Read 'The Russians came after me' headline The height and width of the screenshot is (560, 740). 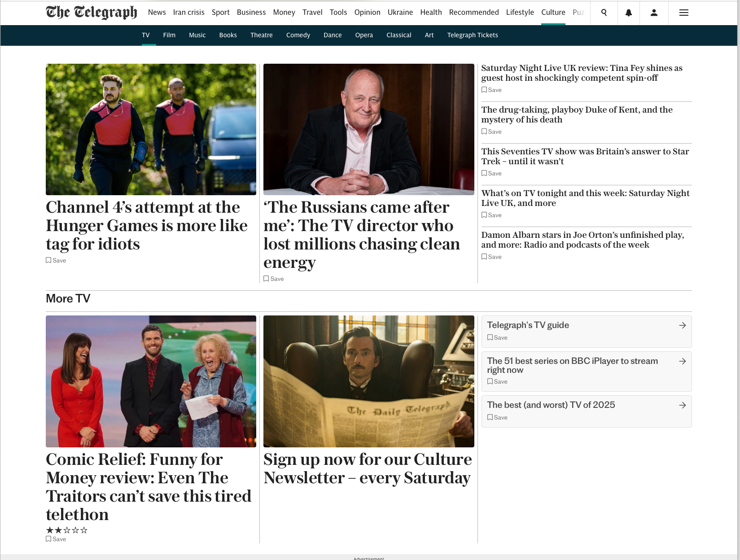point(362,235)
